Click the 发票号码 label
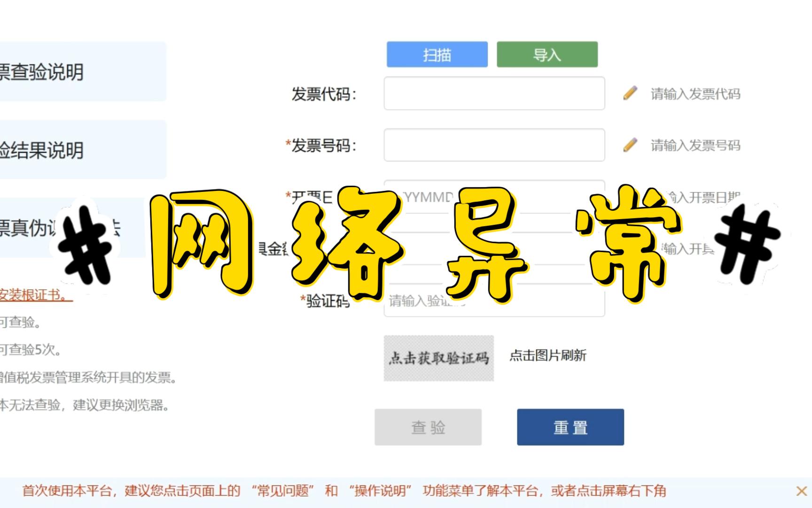The width and height of the screenshot is (812, 508). (321, 145)
